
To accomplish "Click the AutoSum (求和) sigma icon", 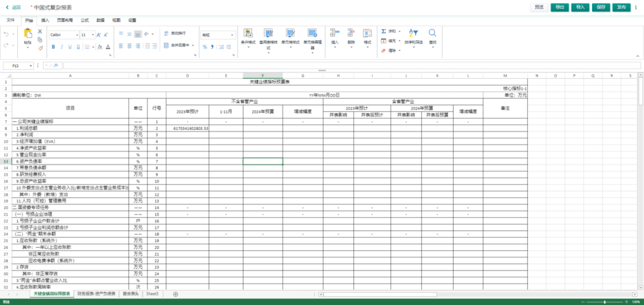I will (384, 31).
